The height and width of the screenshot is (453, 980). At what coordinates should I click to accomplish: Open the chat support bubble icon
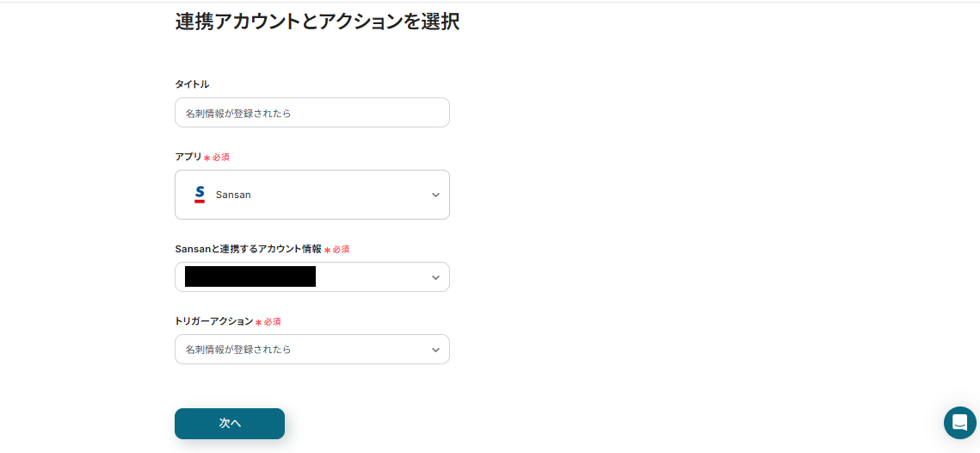click(x=959, y=423)
